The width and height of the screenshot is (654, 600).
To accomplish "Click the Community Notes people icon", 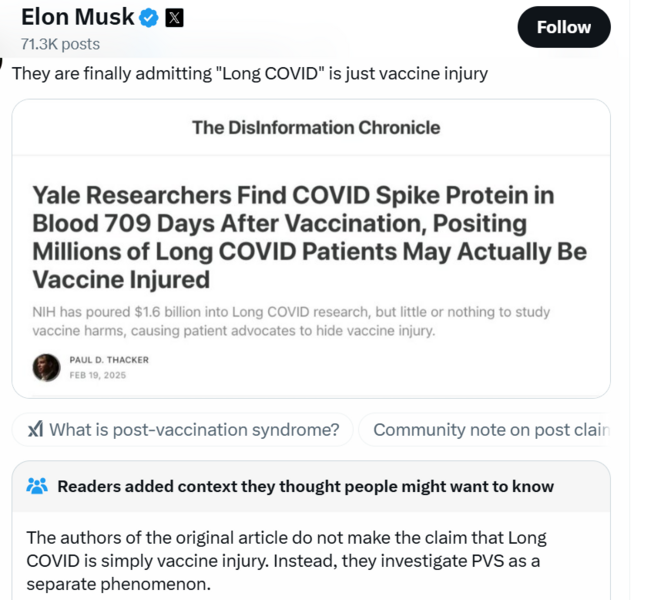I will [37, 486].
